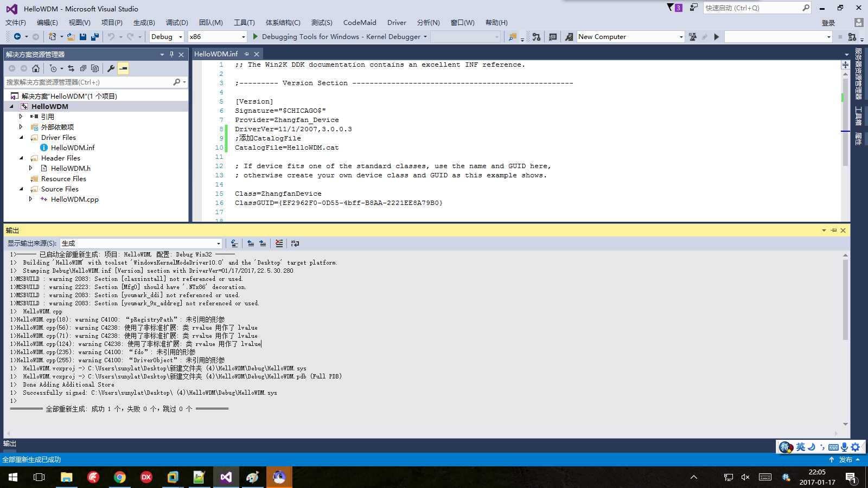This screenshot has width=868, height=488.
Task: Open the Debug configuration dropdown
Action: coord(165,36)
